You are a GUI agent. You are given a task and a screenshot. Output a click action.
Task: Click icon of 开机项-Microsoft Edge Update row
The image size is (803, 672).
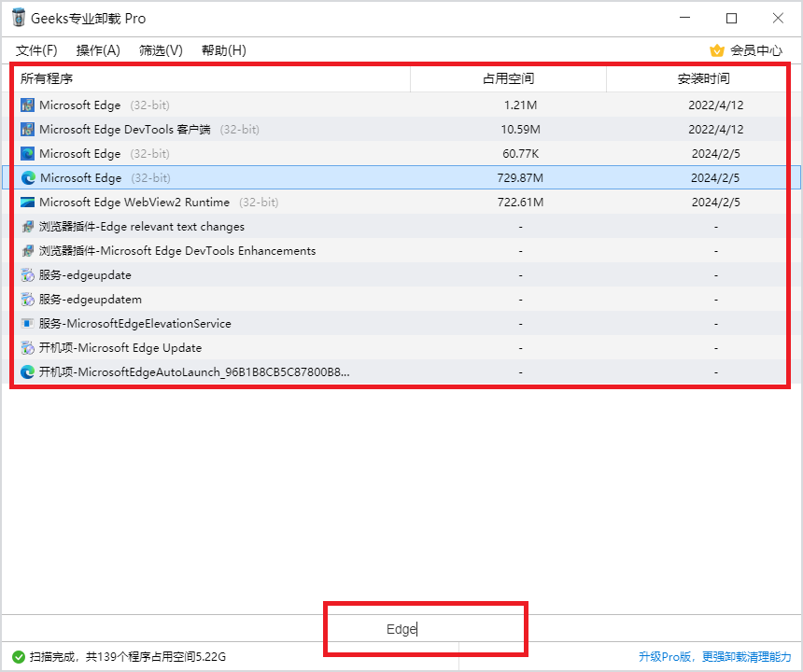pos(27,347)
